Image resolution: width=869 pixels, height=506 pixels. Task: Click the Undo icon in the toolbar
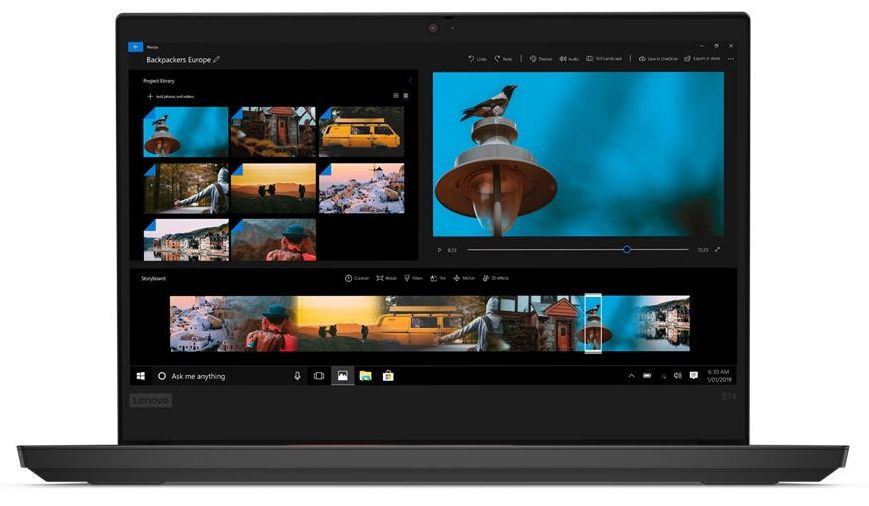tap(471, 59)
